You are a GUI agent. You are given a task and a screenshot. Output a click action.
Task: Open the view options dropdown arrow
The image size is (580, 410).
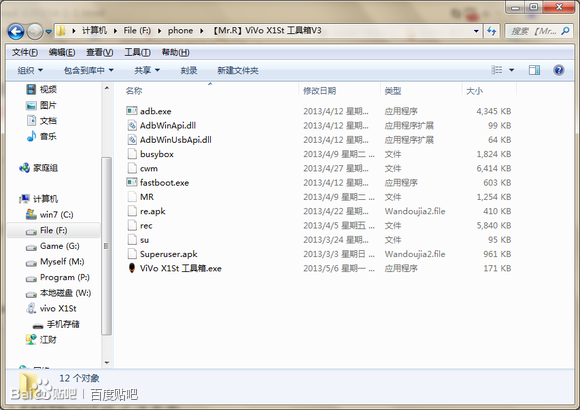[x=512, y=70]
